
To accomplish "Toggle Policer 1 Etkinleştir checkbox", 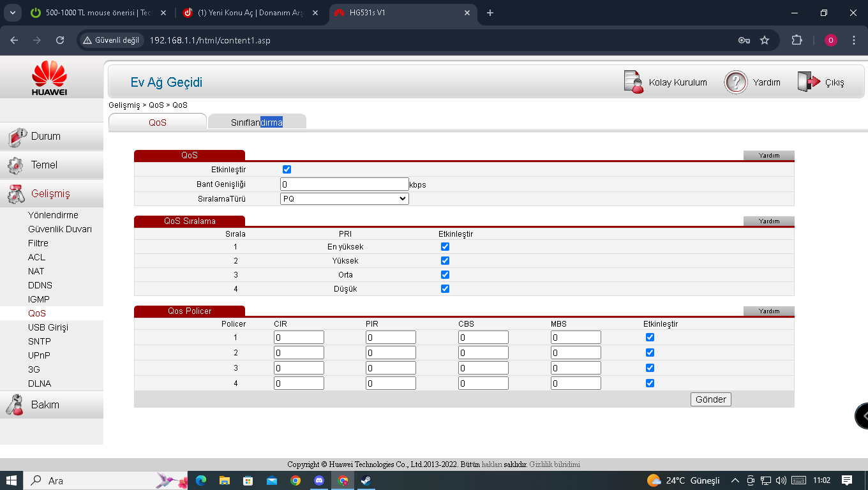I will [650, 337].
